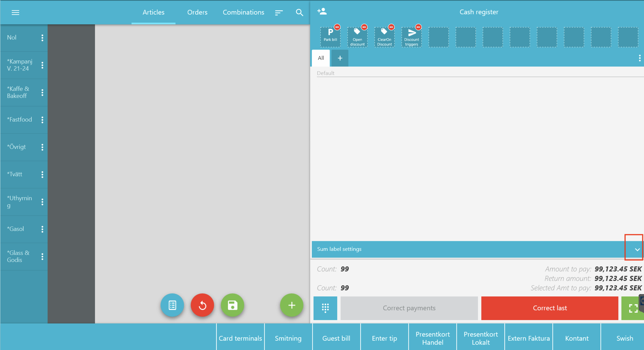Remove the Open discount shortcut badge
The width and height of the screenshot is (644, 350).
[x=364, y=27]
